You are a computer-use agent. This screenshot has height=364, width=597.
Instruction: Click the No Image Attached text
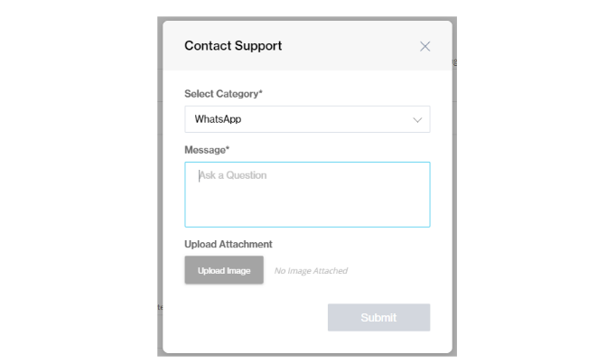311,271
